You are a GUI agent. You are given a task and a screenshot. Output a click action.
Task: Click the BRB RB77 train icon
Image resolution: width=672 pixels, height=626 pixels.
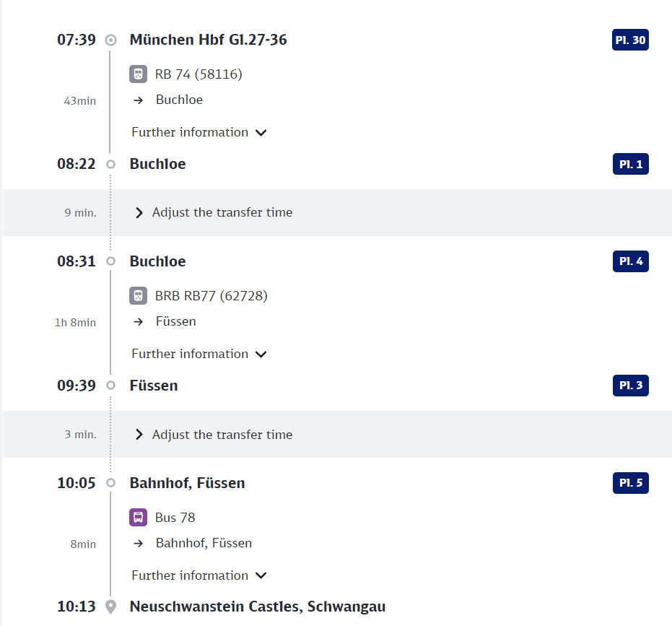click(x=138, y=296)
